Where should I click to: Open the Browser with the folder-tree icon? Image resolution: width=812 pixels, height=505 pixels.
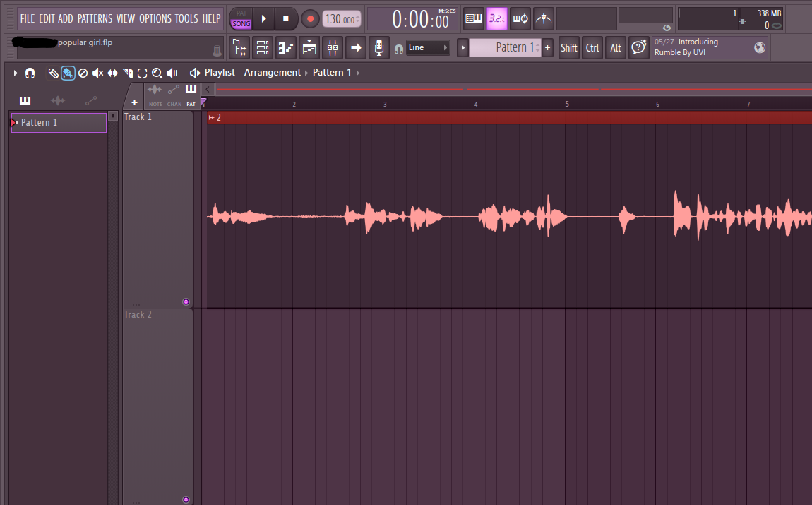click(x=239, y=47)
